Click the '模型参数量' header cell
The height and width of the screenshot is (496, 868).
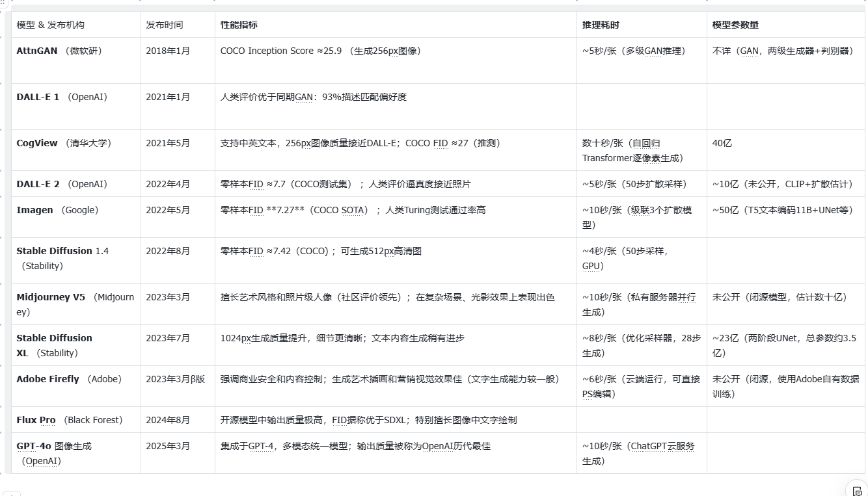click(786, 25)
